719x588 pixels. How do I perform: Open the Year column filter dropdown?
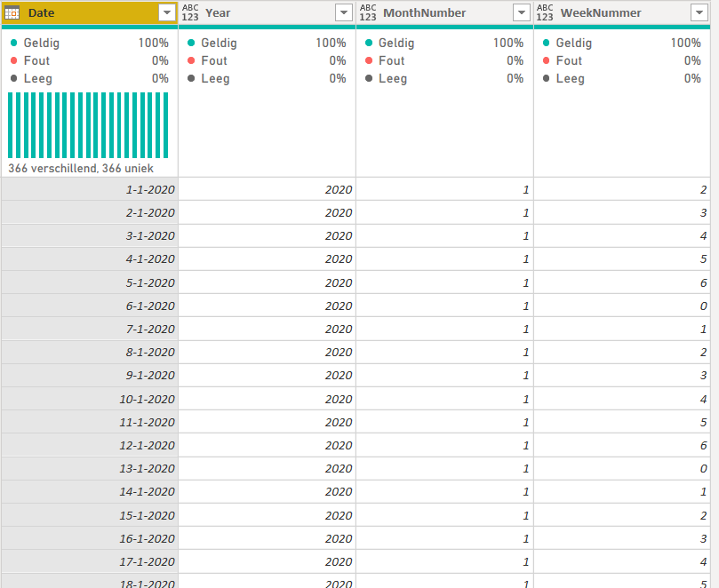tap(344, 12)
